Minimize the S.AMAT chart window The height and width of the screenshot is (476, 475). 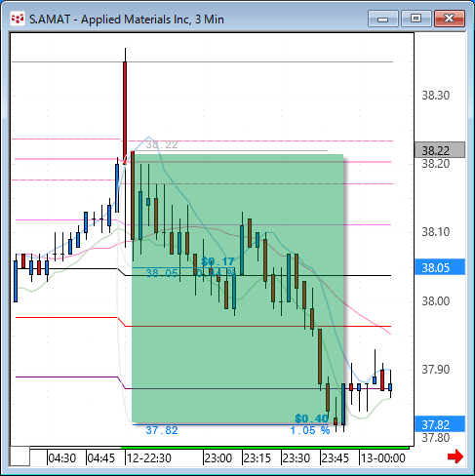click(383, 19)
